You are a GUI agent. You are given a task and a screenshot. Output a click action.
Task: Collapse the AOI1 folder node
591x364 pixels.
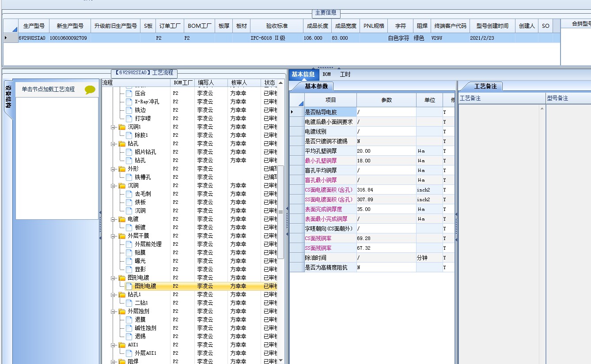113,345
